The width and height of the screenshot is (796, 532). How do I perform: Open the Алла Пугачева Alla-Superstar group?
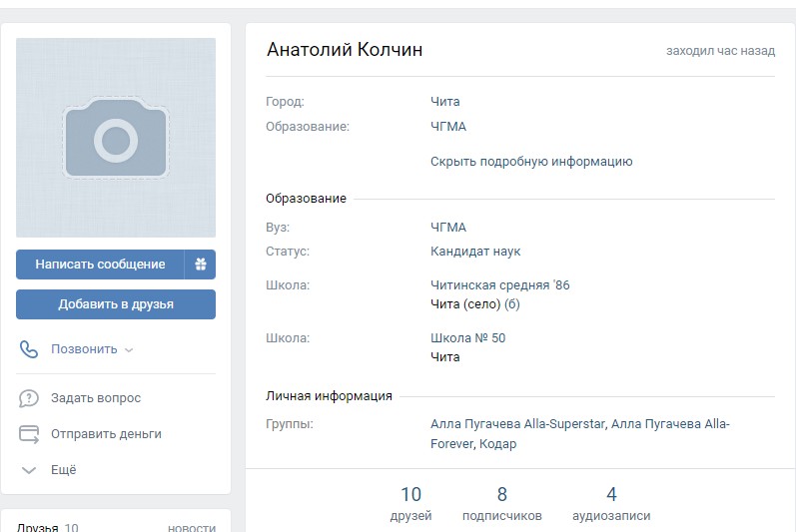[x=518, y=423]
